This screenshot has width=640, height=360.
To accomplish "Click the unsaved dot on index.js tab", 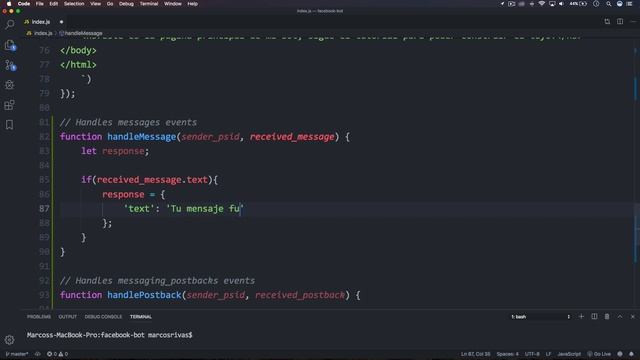I will coord(62,22).
